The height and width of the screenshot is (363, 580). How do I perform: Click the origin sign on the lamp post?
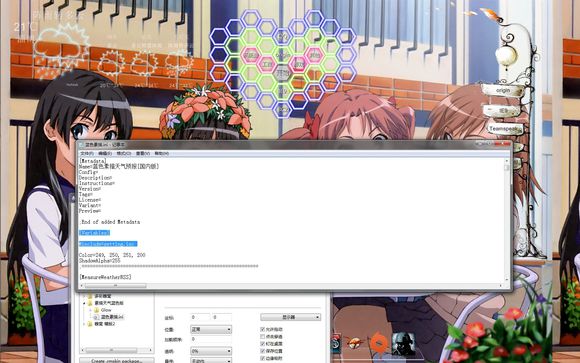coord(503,90)
